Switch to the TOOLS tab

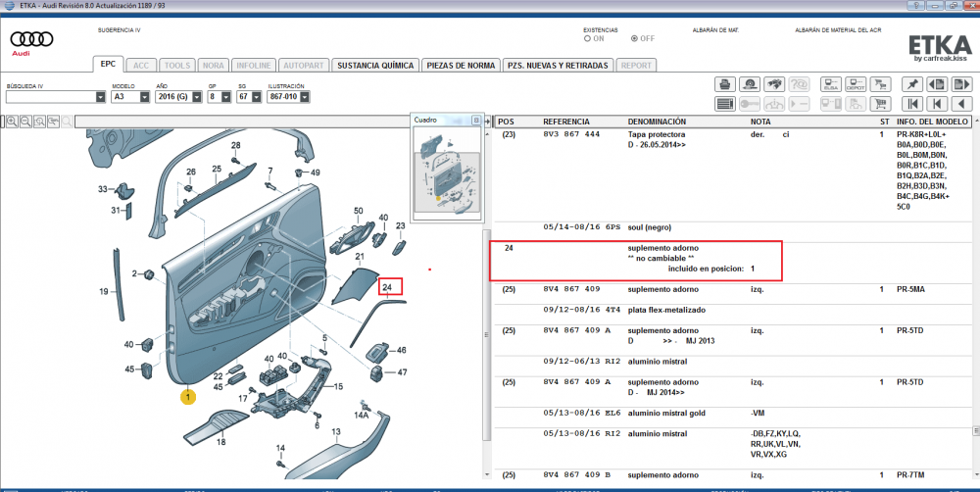(x=177, y=65)
